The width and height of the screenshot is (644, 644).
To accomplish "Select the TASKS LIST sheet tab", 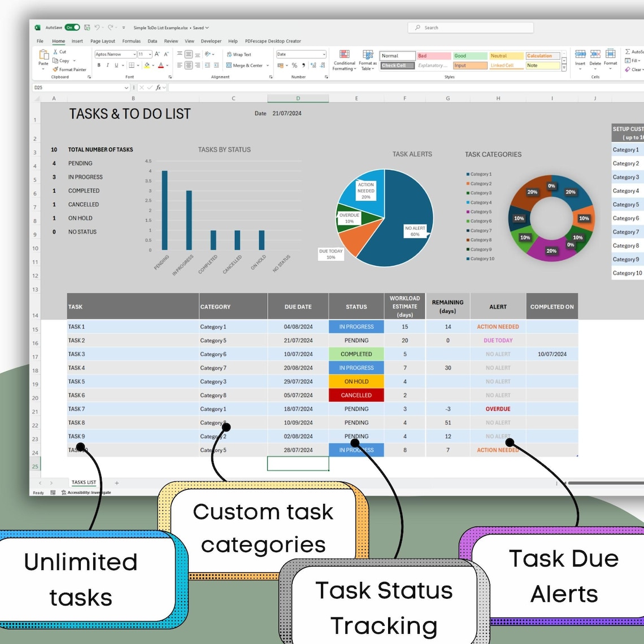I will pos(84,482).
